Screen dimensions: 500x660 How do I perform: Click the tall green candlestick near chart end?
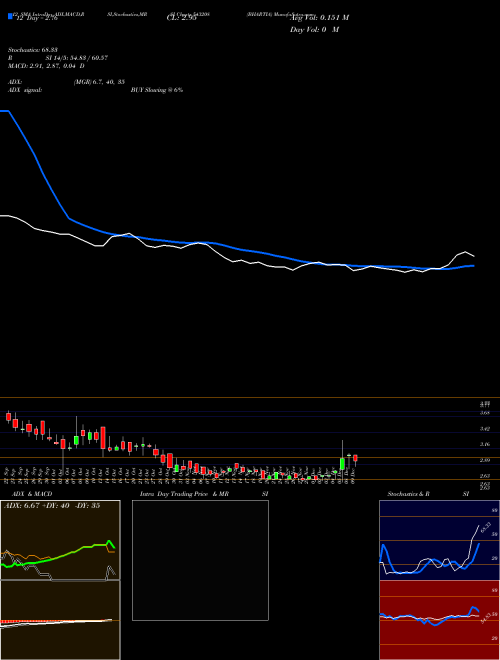(x=342, y=464)
